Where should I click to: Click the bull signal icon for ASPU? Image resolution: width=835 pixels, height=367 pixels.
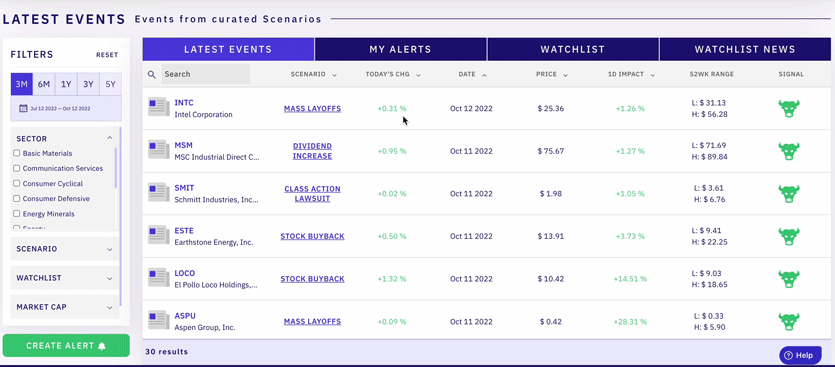pos(789,321)
